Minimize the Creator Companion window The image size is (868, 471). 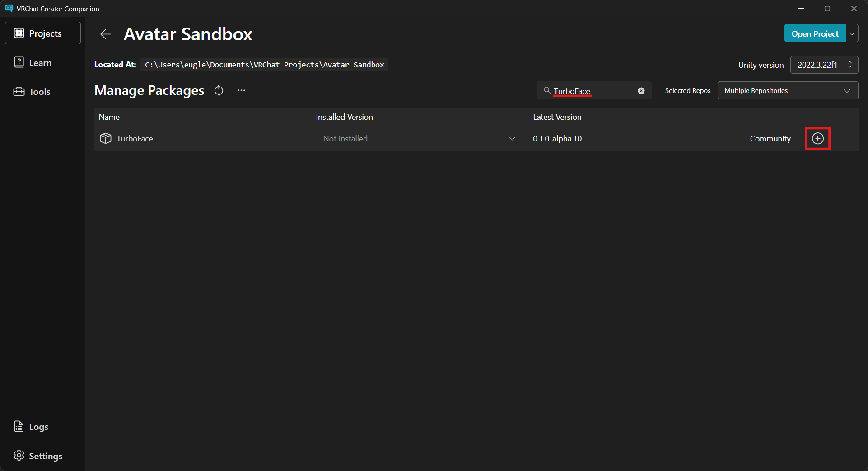coord(801,9)
